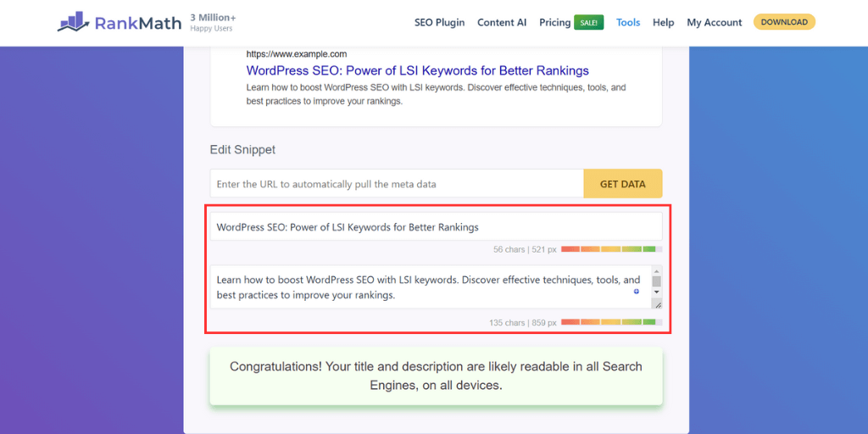
Task: Click the preview description text
Action: [437, 95]
